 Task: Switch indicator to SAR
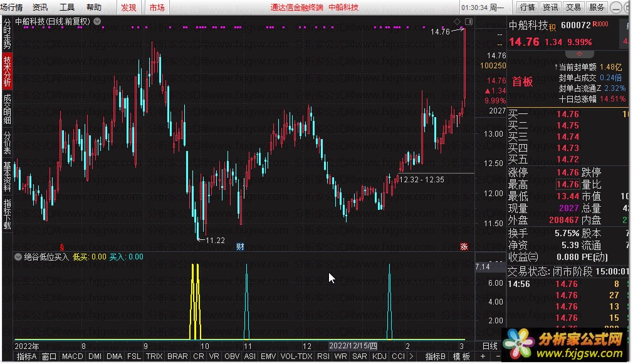point(359,356)
